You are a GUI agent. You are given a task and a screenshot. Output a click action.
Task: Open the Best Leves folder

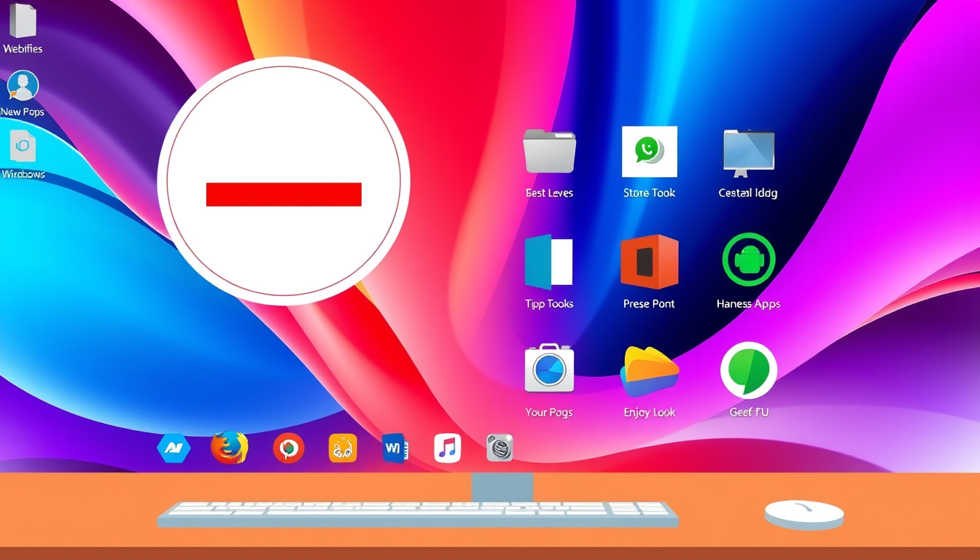pyautogui.click(x=549, y=151)
